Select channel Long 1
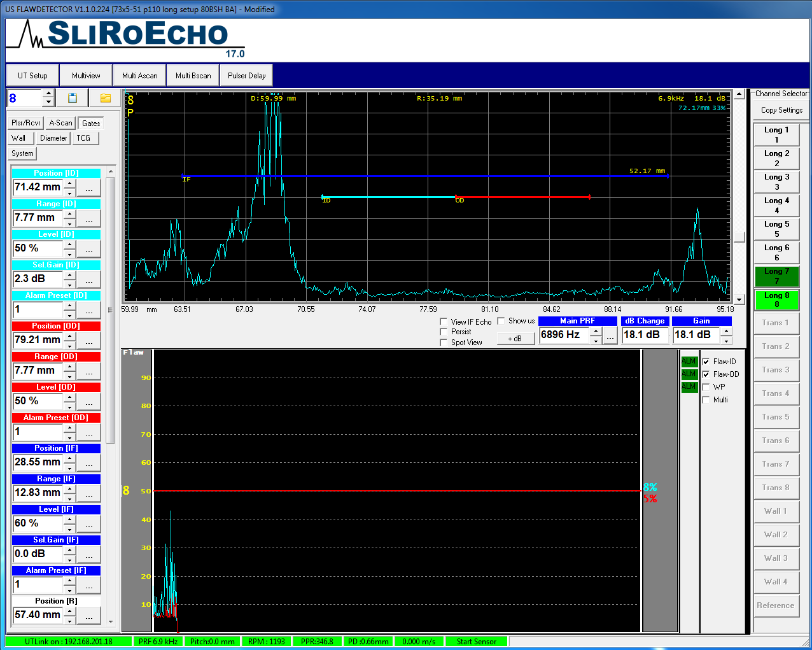 point(776,134)
